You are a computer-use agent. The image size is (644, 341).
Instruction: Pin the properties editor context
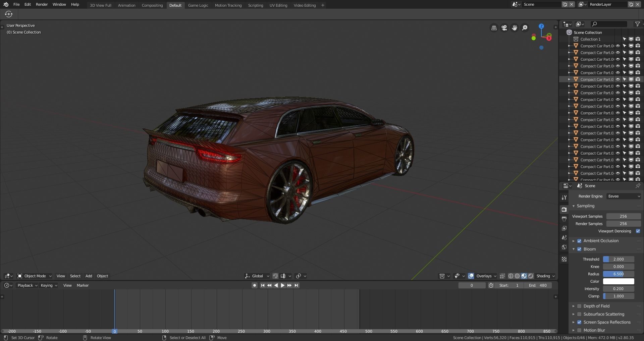coord(638,186)
